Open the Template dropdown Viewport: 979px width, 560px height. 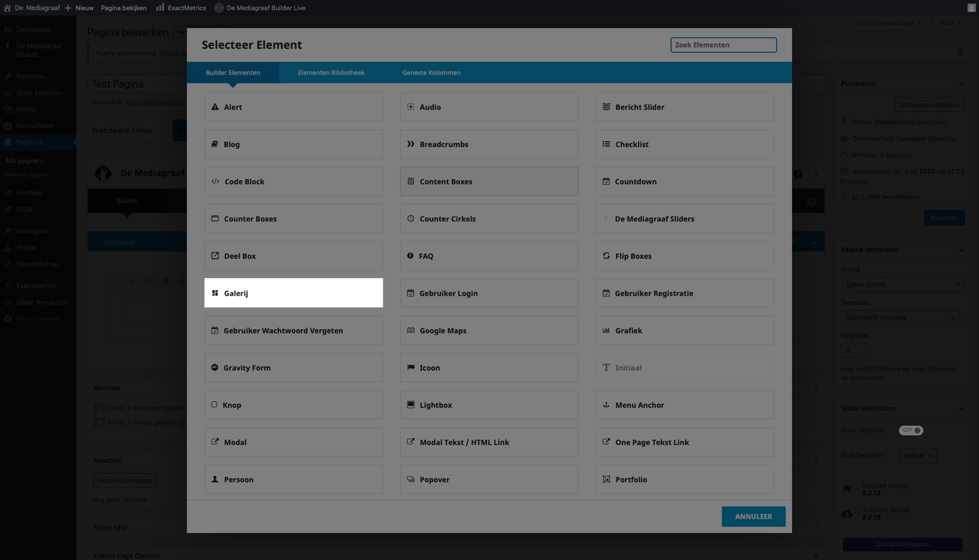tap(900, 317)
